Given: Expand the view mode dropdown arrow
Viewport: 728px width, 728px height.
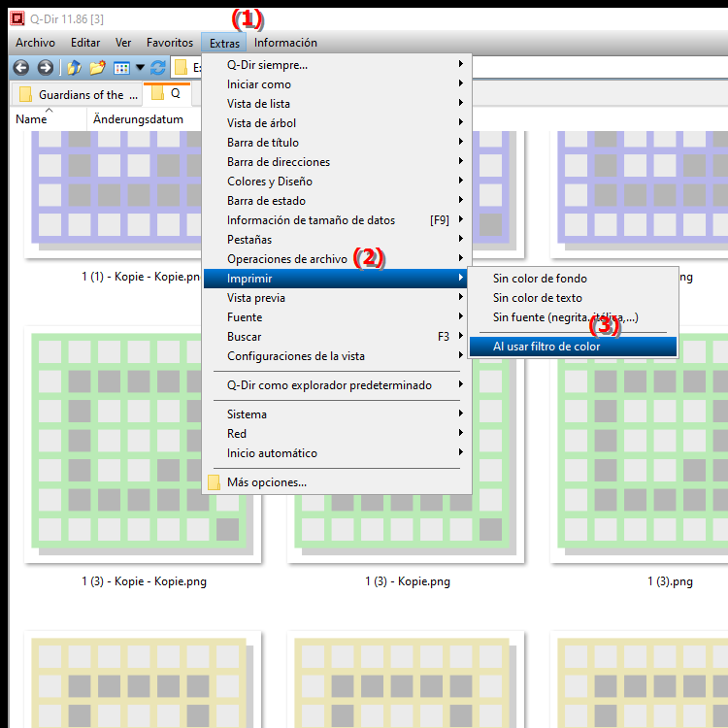Looking at the screenshot, I should pos(140,68).
